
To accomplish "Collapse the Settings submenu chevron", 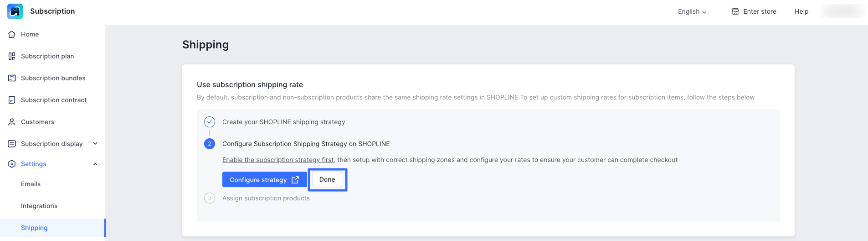I will pos(95,164).
